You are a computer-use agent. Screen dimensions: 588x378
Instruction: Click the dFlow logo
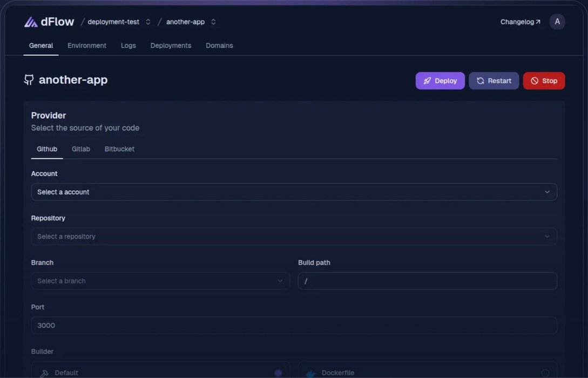coord(49,22)
